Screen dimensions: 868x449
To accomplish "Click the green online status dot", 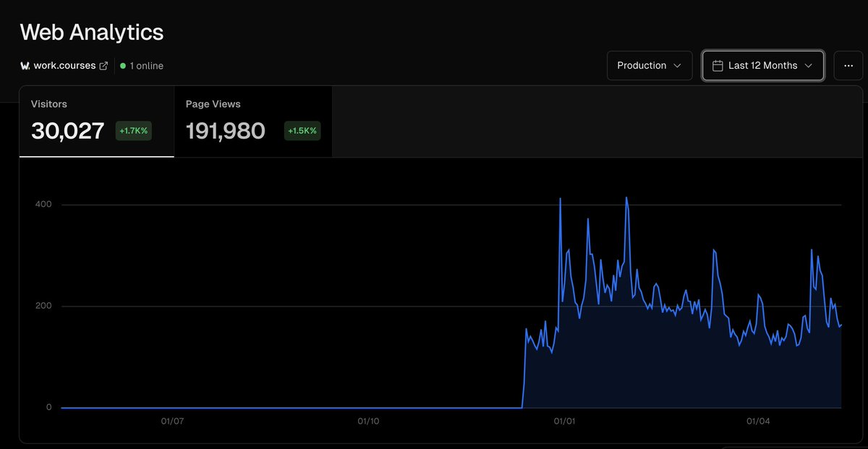I will click(123, 66).
